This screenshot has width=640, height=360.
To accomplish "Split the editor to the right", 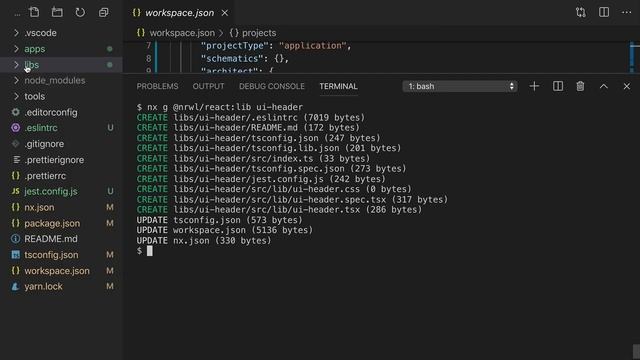I will coord(604,12).
